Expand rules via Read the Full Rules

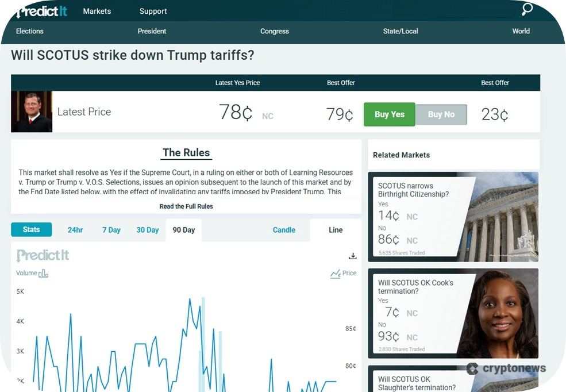click(x=185, y=206)
